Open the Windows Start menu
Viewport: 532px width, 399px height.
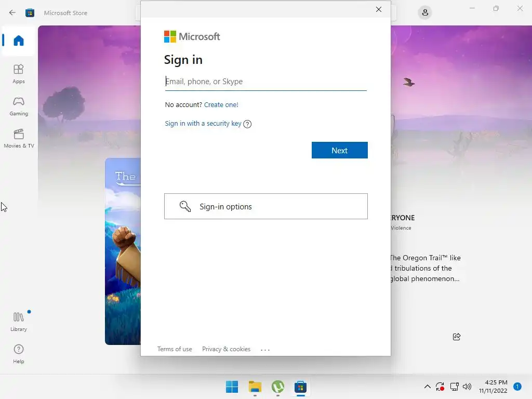click(232, 387)
